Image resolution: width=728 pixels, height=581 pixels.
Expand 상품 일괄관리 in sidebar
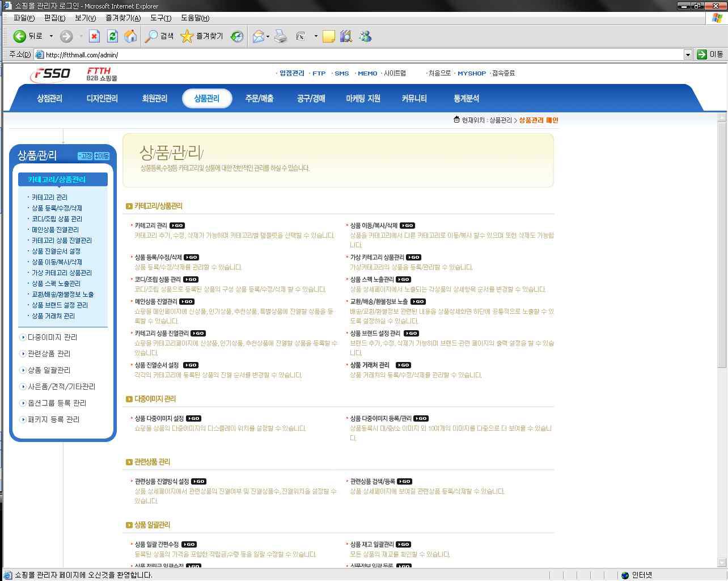[x=49, y=371]
